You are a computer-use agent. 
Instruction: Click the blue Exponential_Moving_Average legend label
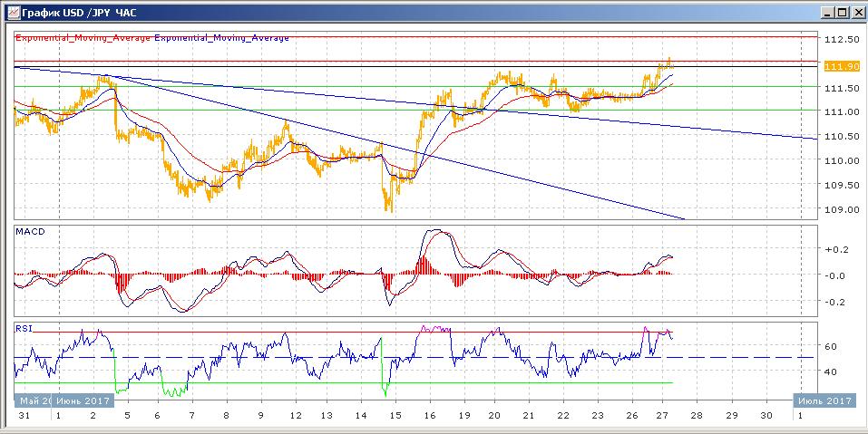222,38
